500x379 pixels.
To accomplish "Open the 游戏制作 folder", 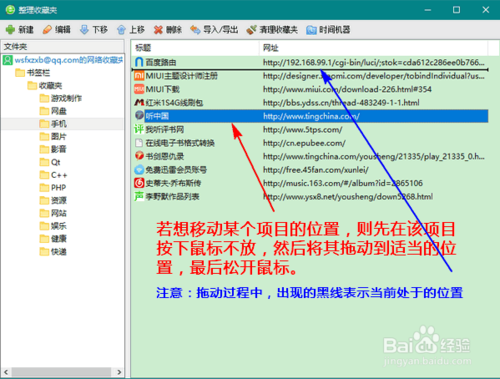I will (x=61, y=98).
